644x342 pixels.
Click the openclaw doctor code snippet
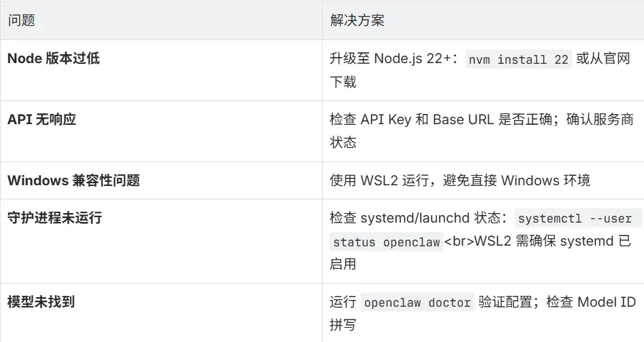[417, 303]
